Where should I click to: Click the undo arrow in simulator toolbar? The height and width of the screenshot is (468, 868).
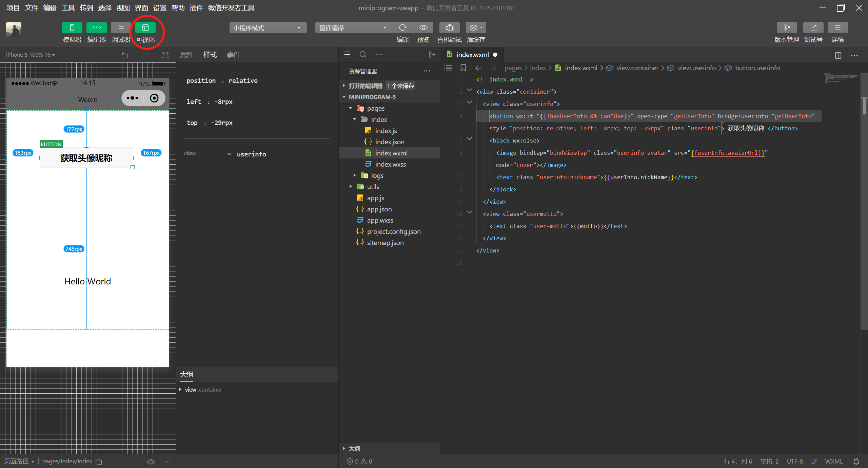(125, 55)
